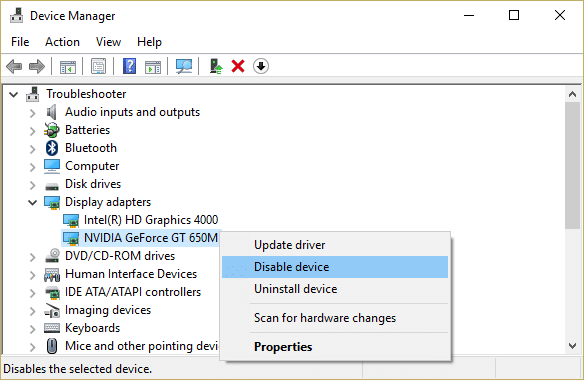Screen dimensions: 584x380
Task: Click the Device Manager title bar icon
Action: tap(16, 16)
